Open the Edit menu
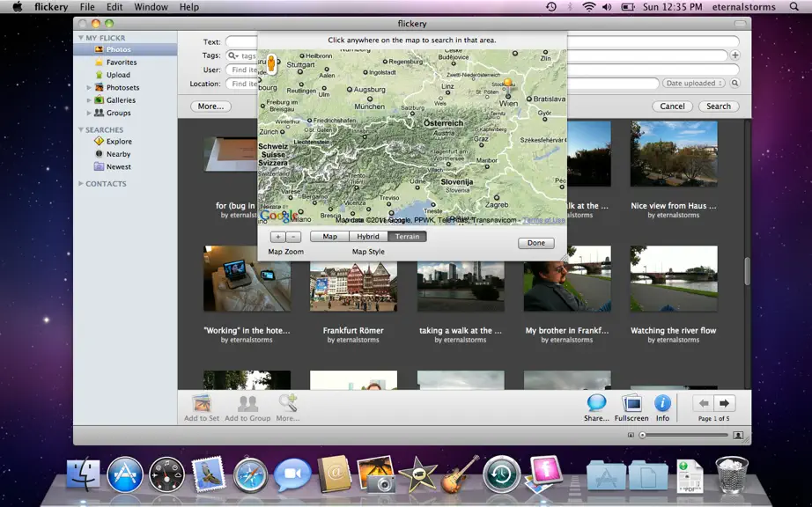The width and height of the screenshot is (812, 507). tap(114, 7)
